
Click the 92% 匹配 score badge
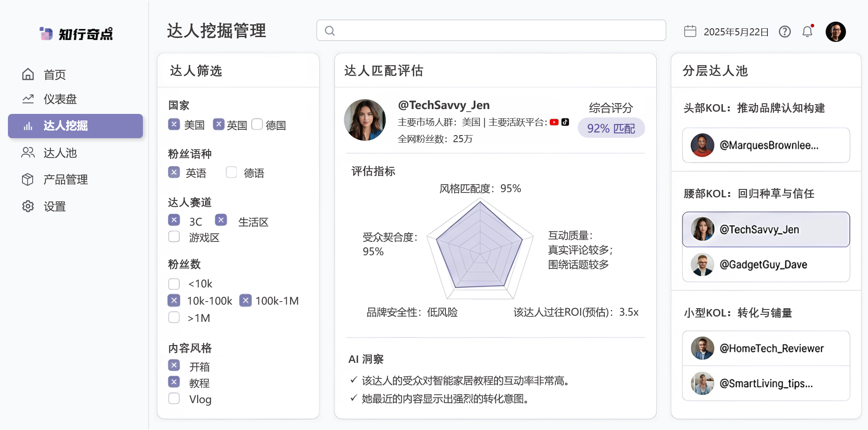pyautogui.click(x=611, y=128)
